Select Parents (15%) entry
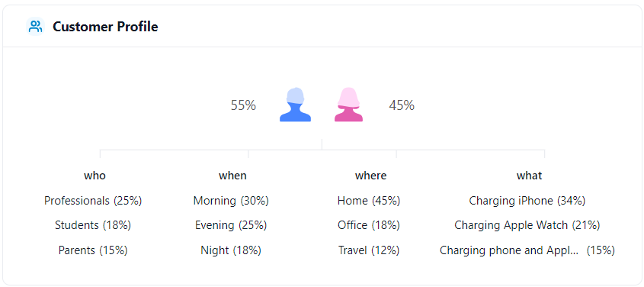 click(x=93, y=250)
